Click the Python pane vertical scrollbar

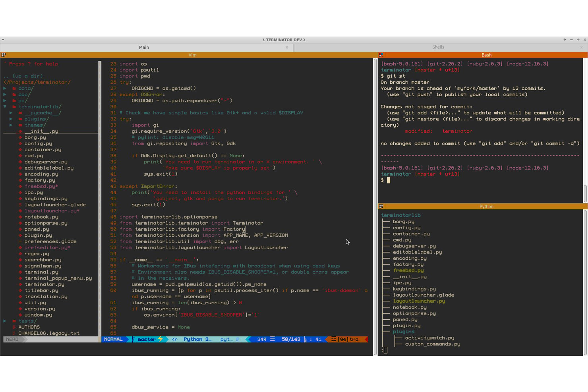click(585, 282)
